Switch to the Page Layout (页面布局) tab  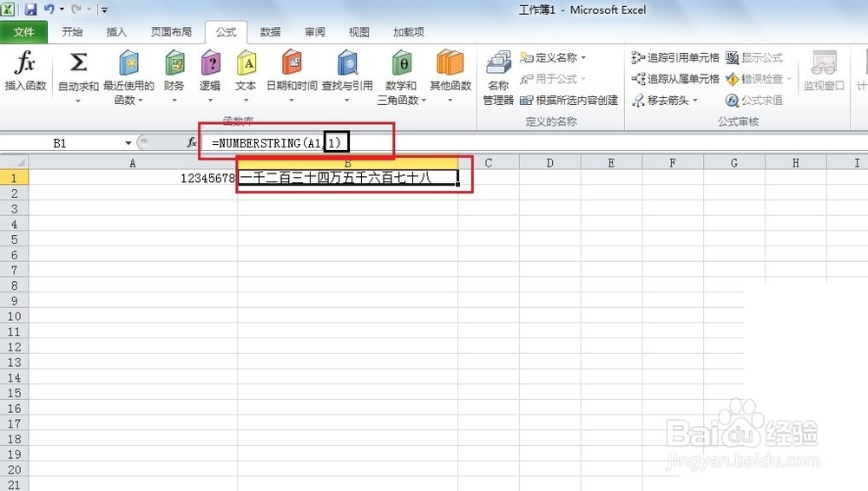pos(171,32)
